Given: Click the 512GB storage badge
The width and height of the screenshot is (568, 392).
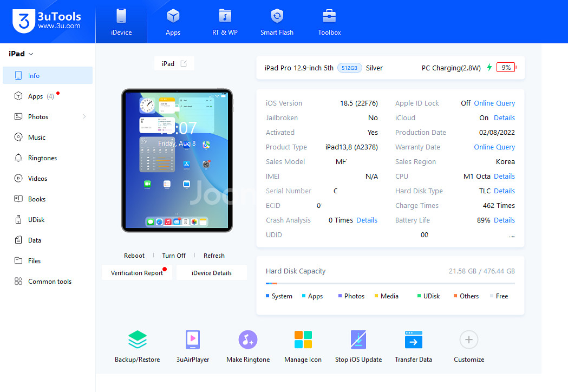Looking at the screenshot, I should (x=349, y=68).
